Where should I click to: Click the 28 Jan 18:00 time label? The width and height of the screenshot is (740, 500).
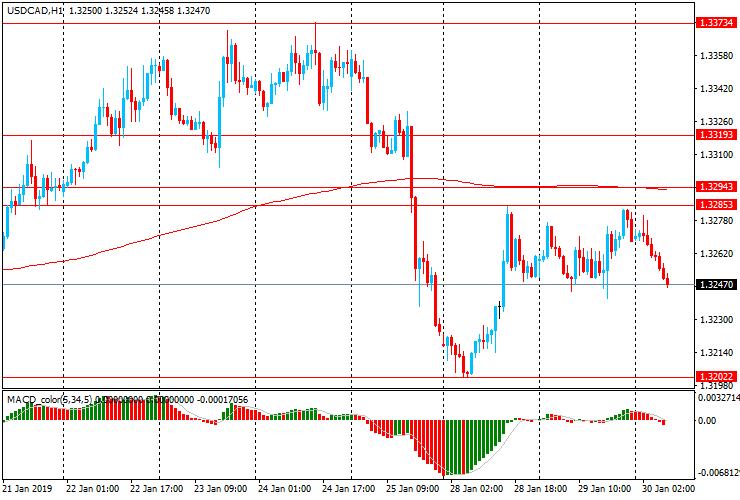pyautogui.click(x=540, y=488)
